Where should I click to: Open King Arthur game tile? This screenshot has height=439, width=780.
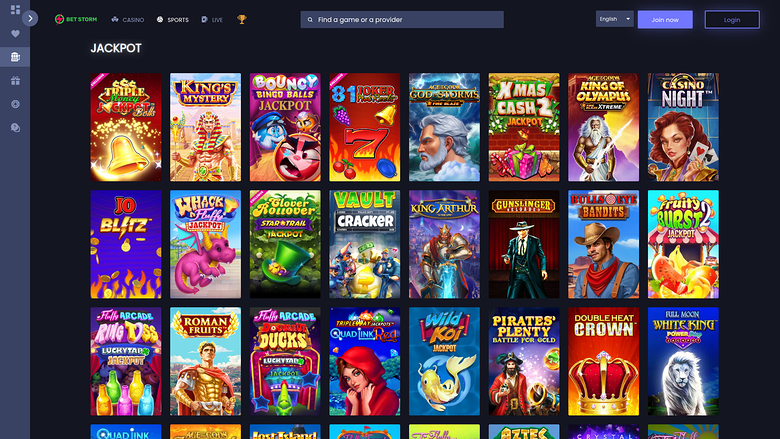coord(444,244)
